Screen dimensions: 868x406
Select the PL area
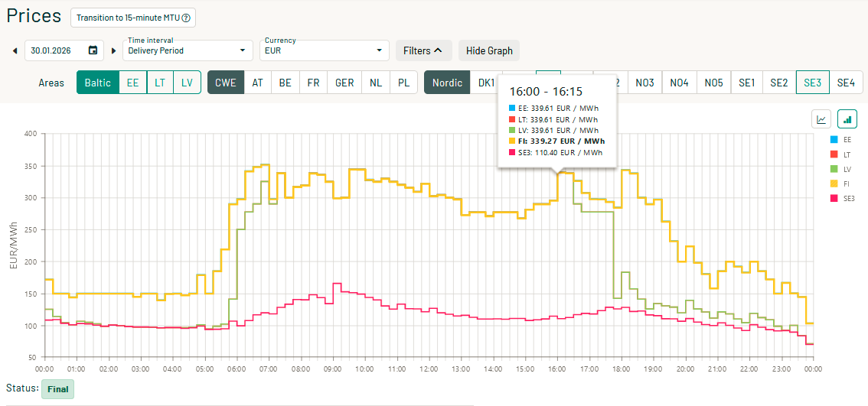tap(404, 83)
